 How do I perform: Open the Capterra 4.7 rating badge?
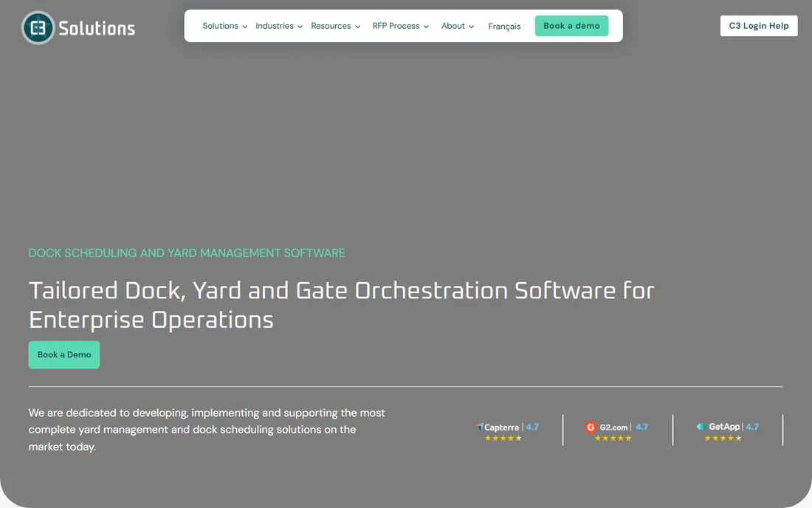click(507, 432)
